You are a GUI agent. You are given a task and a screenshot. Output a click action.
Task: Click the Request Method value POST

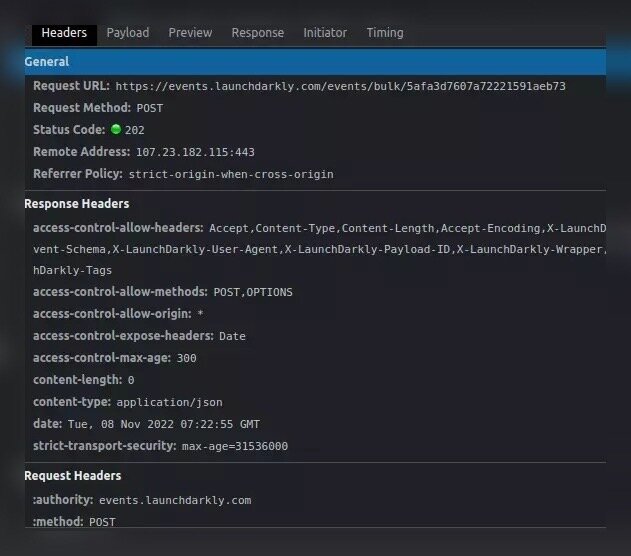point(150,108)
